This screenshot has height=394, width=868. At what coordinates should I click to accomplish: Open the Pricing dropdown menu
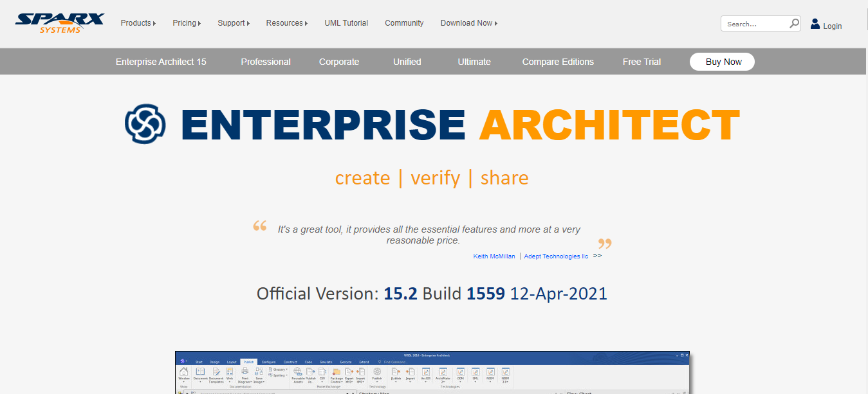click(x=187, y=23)
